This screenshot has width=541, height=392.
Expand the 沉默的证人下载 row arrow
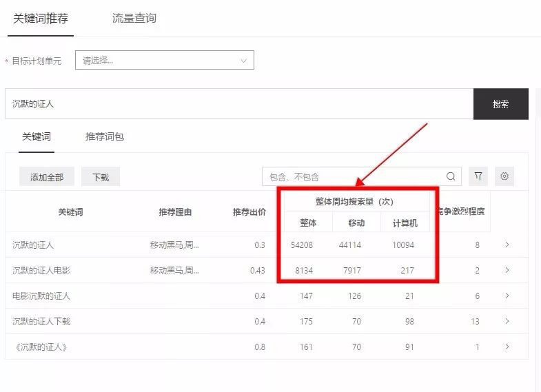(x=507, y=321)
